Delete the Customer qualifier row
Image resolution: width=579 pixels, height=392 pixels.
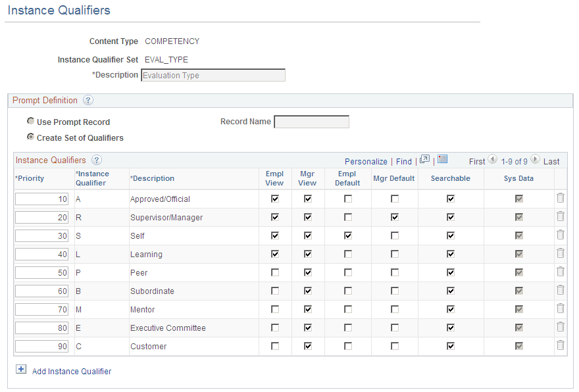pyautogui.click(x=560, y=345)
